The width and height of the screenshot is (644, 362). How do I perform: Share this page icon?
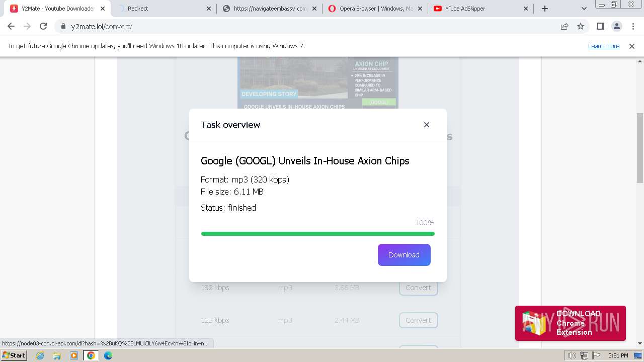coord(565,27)
